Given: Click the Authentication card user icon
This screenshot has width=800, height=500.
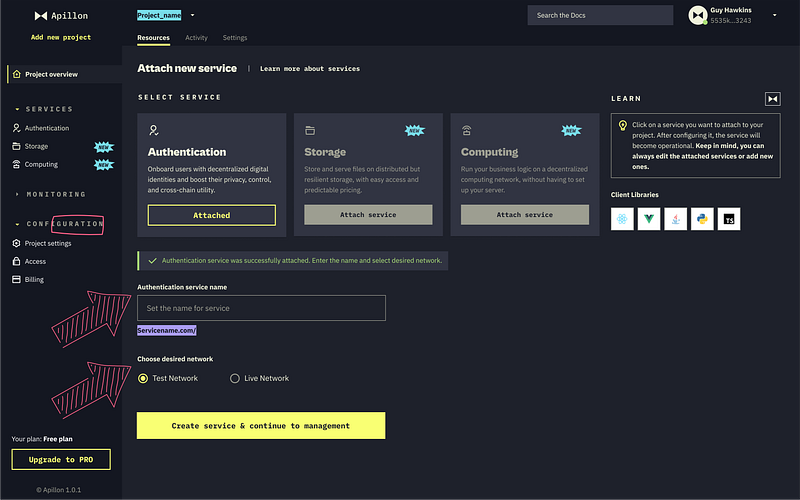Looking at the screenshot, I should tap(154, 130).
